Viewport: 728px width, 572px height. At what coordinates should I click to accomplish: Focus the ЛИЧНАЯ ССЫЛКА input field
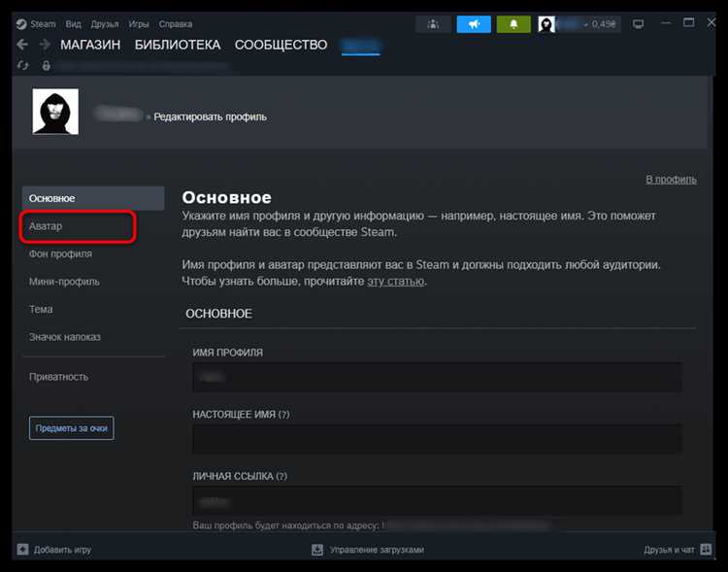click(x=437, y=501)
